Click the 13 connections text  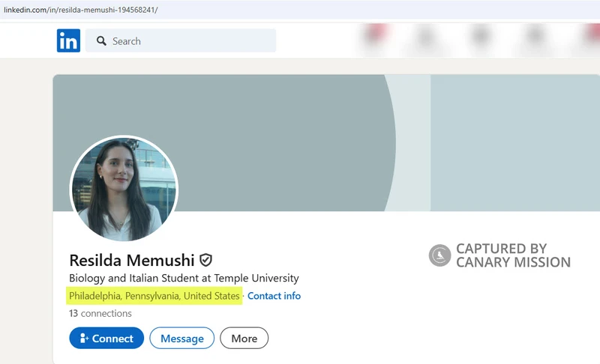click(x=100, y=314)
